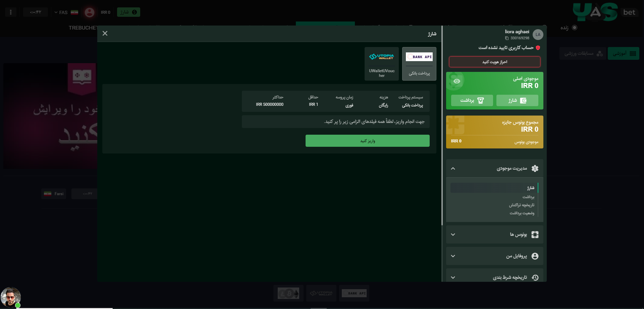This screenshot has width=644, height=309.
Task: Click the user avatar icon in header
Action: (x=89, y=12)
